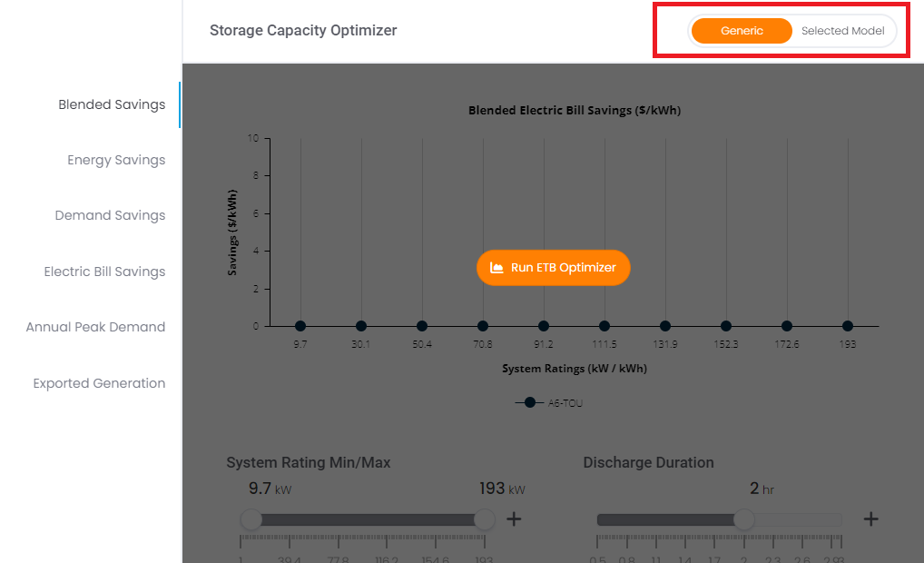
Task: Click the A6-TOU legend marker
Action: [530, 402]
